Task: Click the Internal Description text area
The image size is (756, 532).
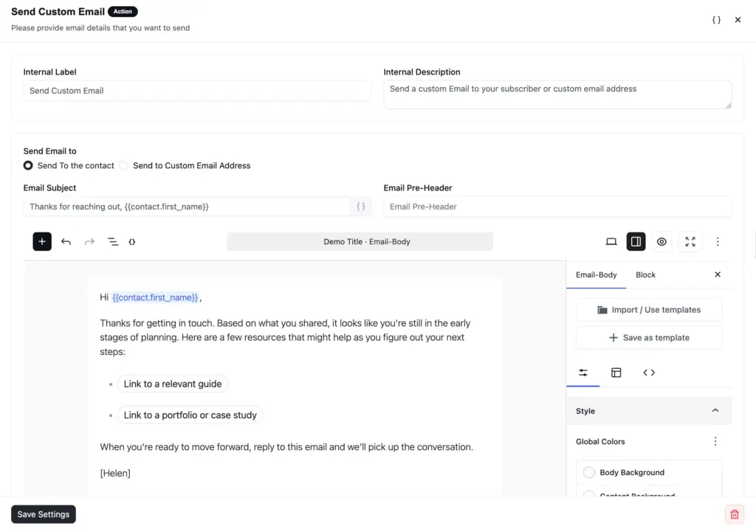Action: pyautogui.click(x=557, y=94)
